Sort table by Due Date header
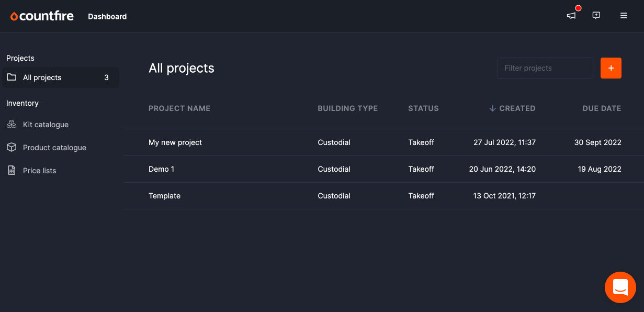Screen dimensions: 644x312 tap(602, 108)
